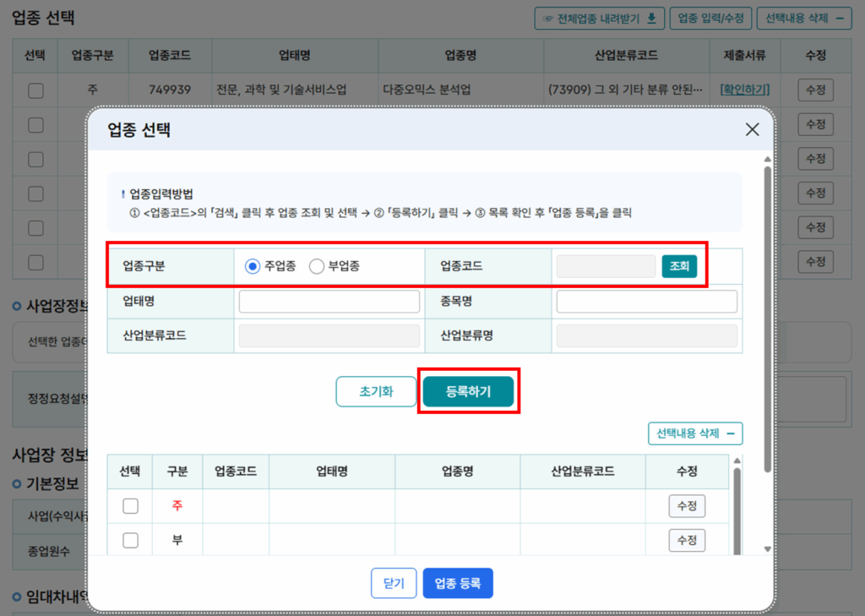Image resolution: width=865 pixels, height=616 pixels.
Task: Check the checkbox for the 주 row
Action: [x=129, y=505]
